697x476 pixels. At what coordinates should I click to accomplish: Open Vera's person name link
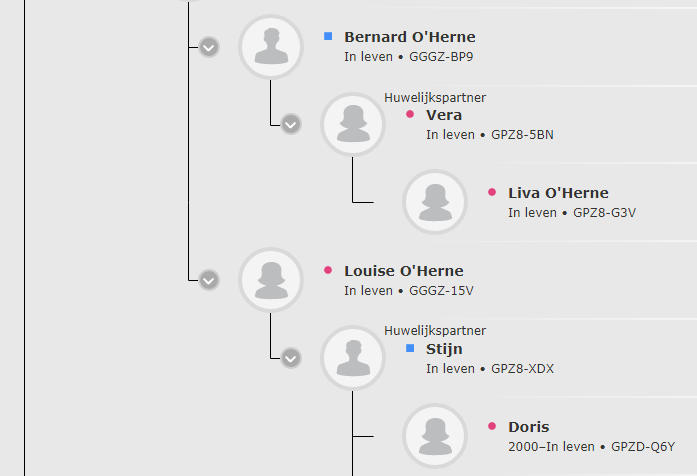[444, 115]
